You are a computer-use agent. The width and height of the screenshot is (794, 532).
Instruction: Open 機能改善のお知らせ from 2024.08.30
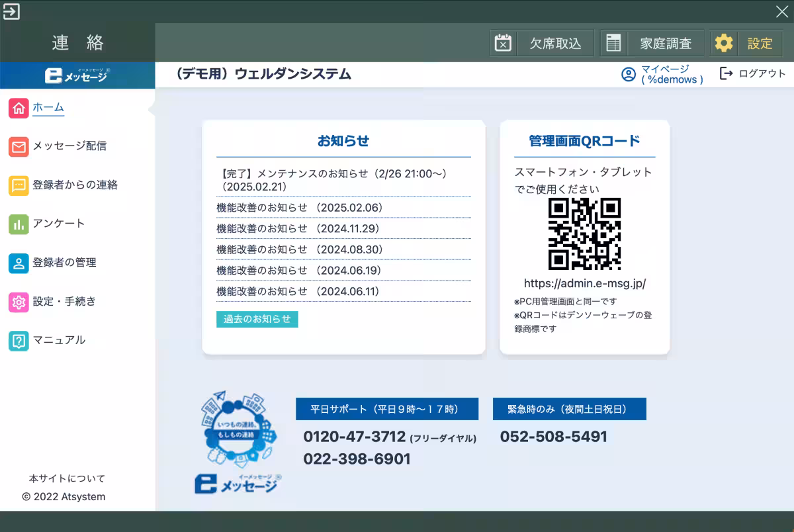pos(300,249)
